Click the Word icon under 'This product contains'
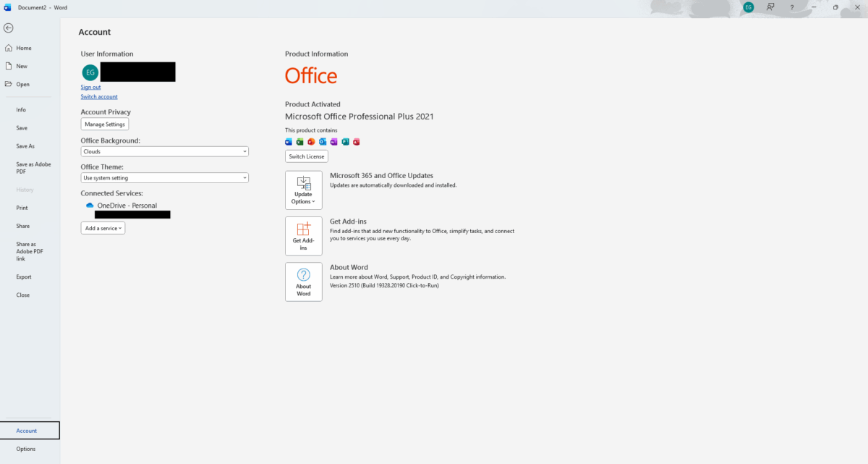Image resolution: width=868 pixels, height=464 pixels. [289, 142]
